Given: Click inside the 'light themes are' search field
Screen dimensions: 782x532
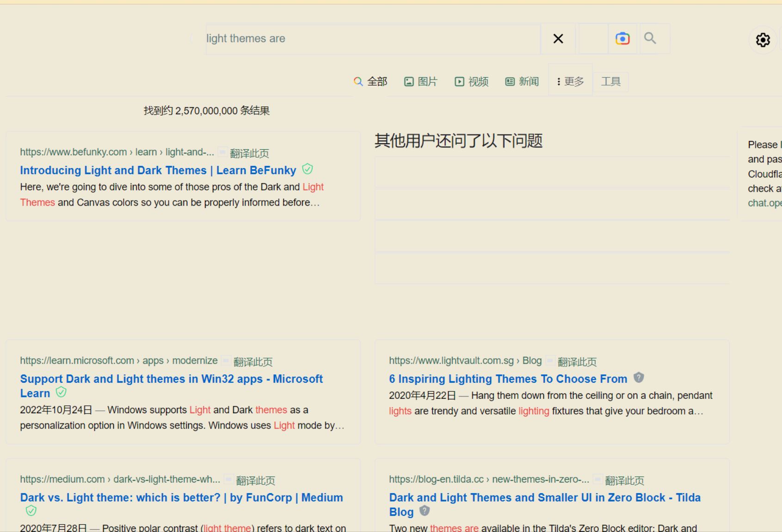Looking at the screenshot, I should 373,39.
